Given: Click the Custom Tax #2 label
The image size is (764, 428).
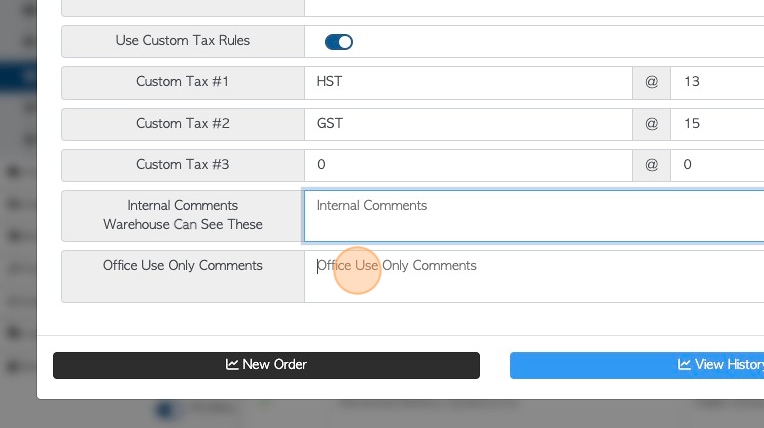Looking at the screenshot, I should [x=183, y=123].
